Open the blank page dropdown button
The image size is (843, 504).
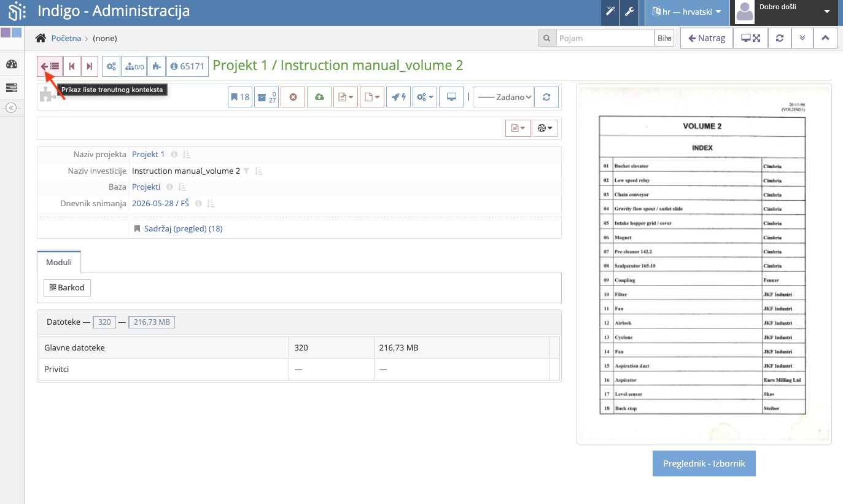click(372, 97)
